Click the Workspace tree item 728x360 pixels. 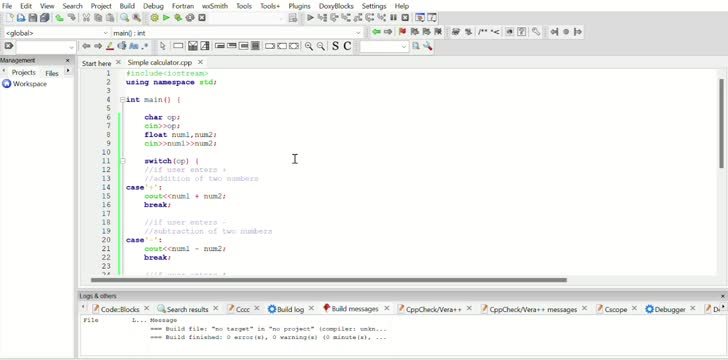tap(30, 84)
